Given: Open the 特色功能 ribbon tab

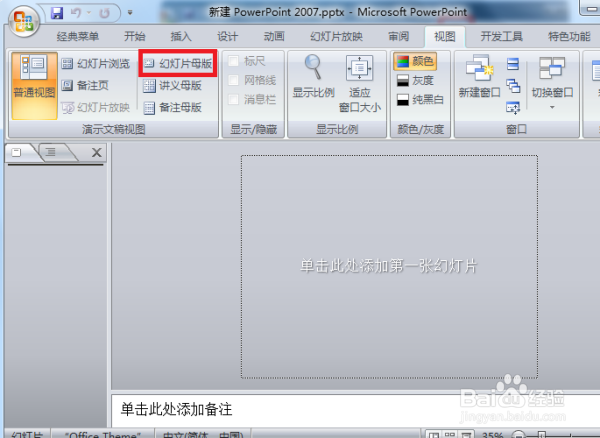Looking at the screenshot, I should click(569, 36).
